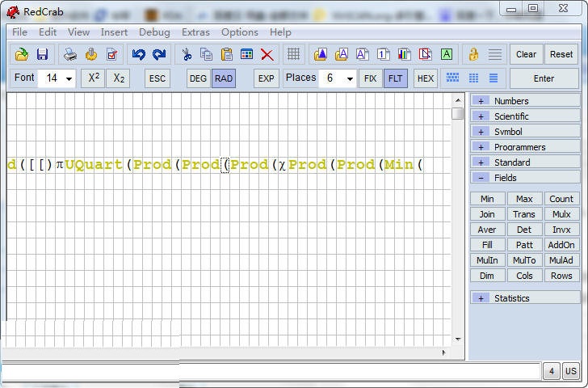This screenshot has height=388, width=588.
Task: Insert an image using the folder picture icon
Action: pyautogui.click(x=321, y=54)
